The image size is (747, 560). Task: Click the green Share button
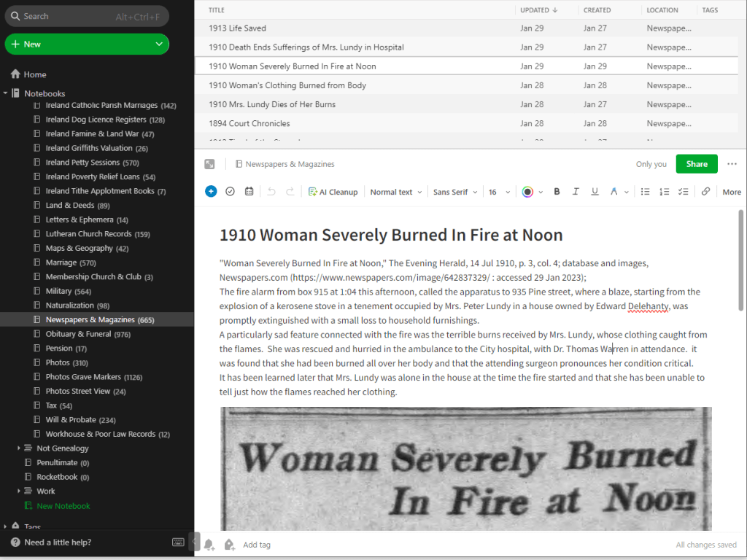696,164
